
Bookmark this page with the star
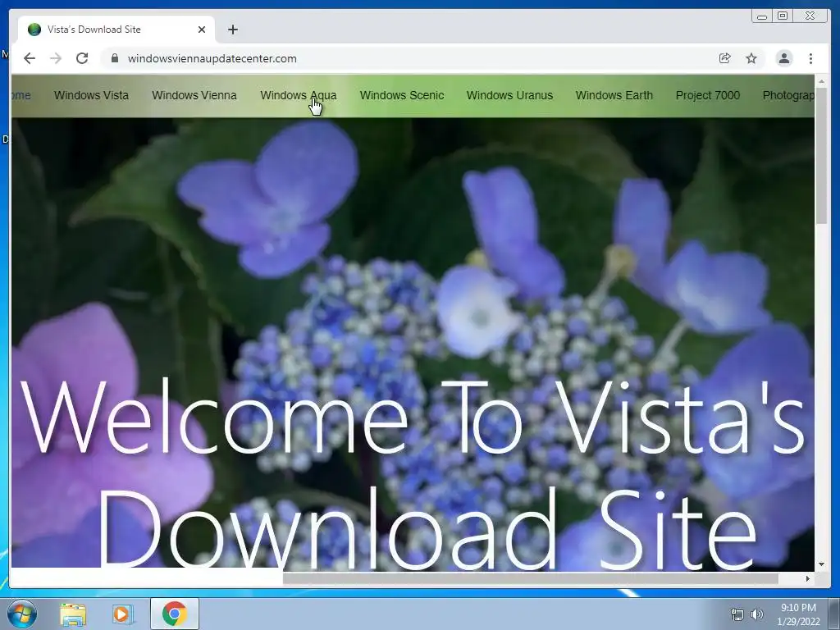(751, 58)
